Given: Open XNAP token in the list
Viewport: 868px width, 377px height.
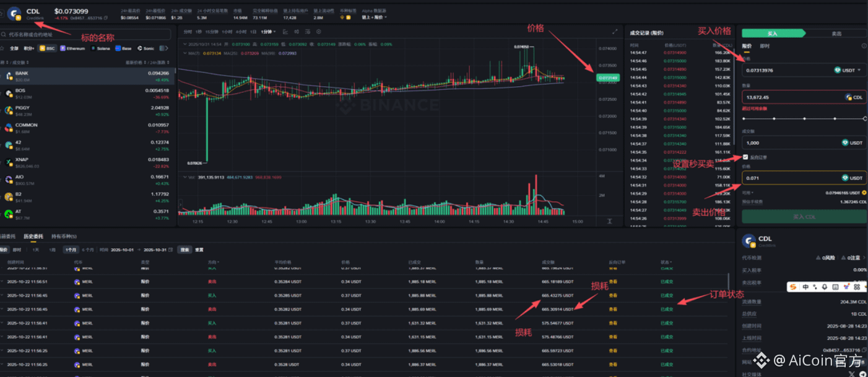Looking at the screenshot, I should coord(87,163).
